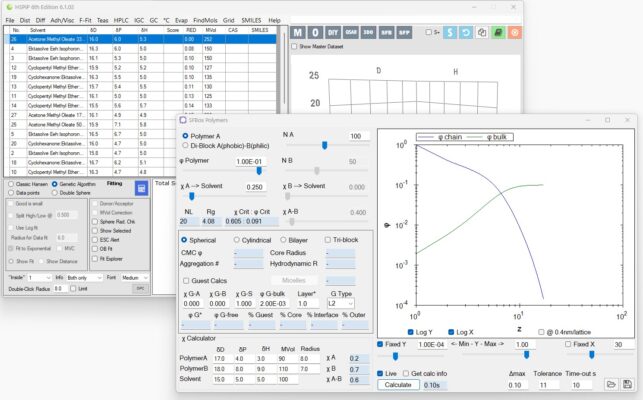Select the Bilayer geometry radio button

283,240
